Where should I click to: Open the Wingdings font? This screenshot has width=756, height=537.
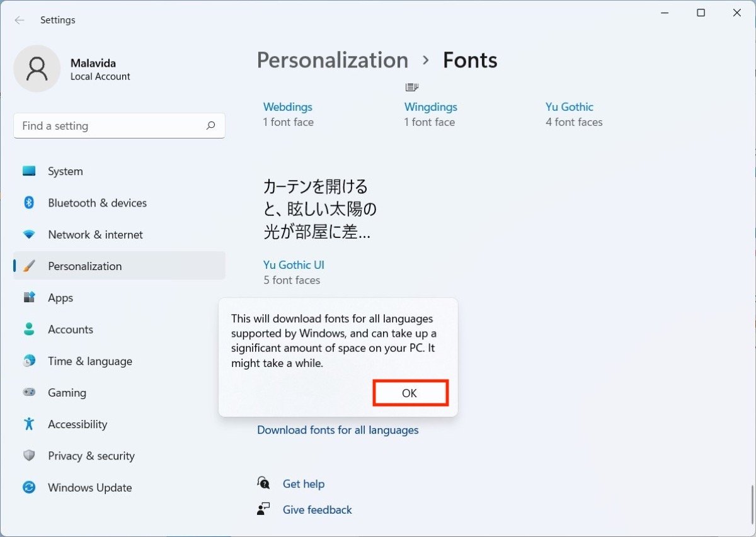coord(431,107)
